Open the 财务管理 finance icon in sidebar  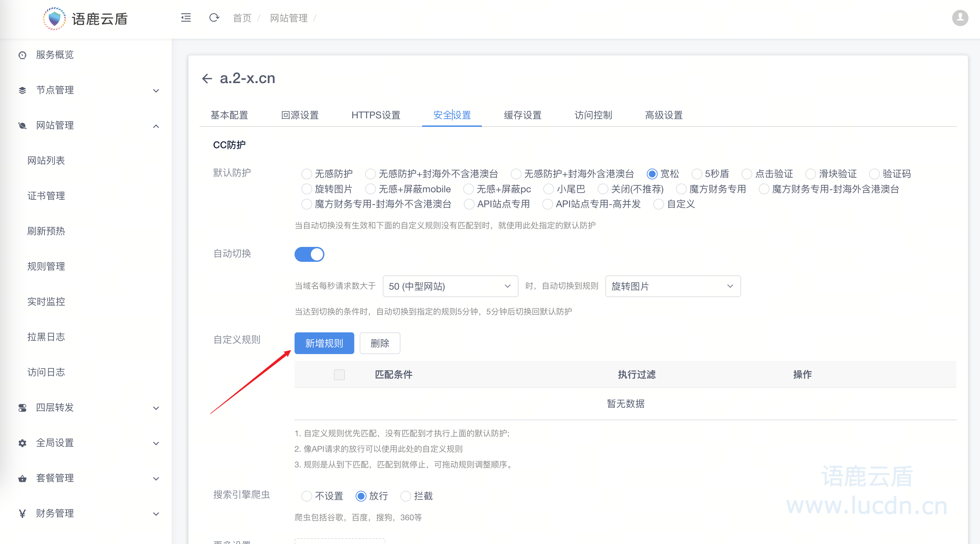[x=22, y=513]
